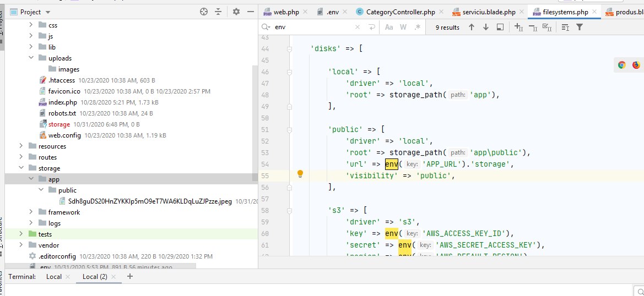
Task: Close the filesystems.php tab
Action: pyautogui.click(x=595, y=12)
